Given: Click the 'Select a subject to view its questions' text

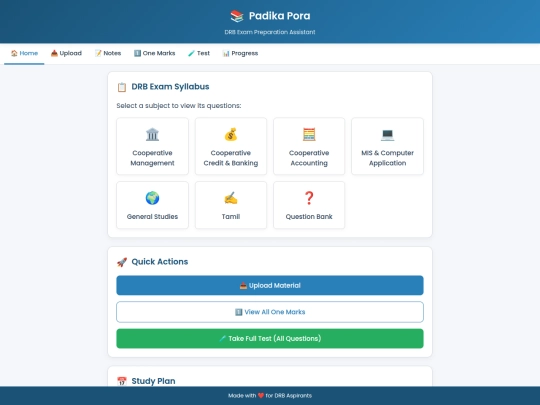Looking at the screenshot, I should (179, 106).
